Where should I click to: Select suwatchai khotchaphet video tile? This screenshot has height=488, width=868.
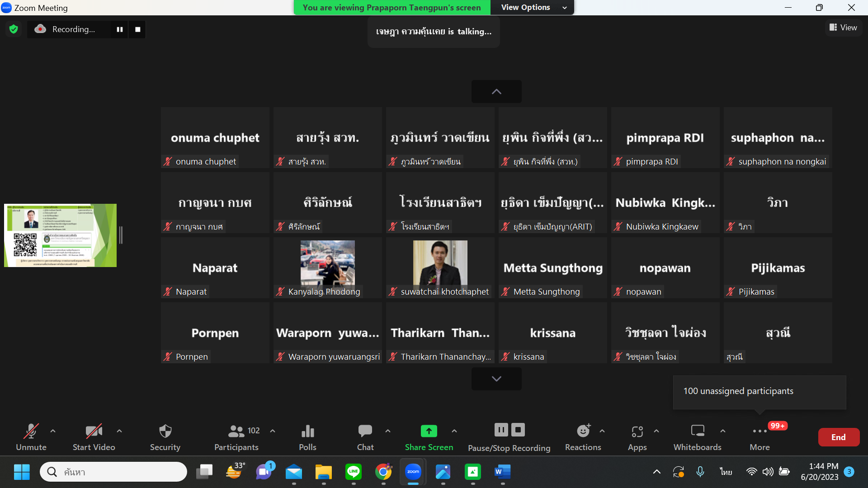pos(440,268)
